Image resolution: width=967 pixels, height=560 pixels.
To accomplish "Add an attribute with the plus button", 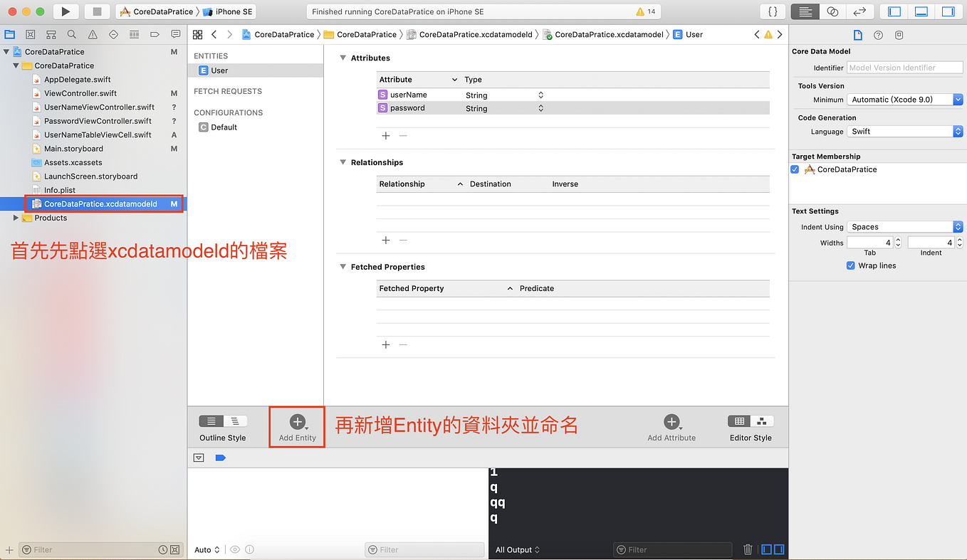I will pos(385,135).
